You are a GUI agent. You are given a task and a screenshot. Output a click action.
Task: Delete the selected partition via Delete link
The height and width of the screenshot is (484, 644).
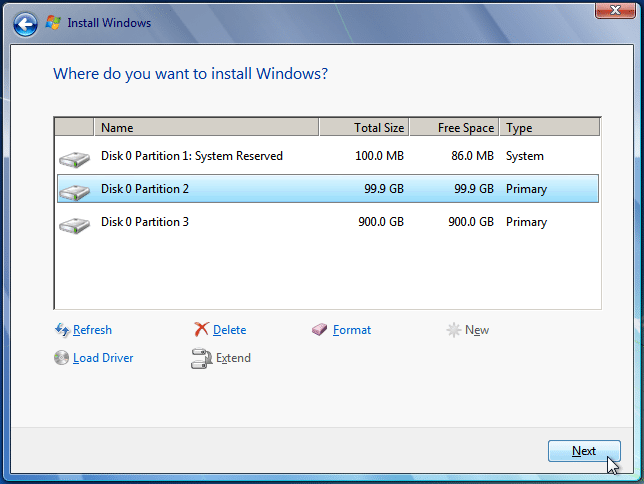tap(230, 330)
